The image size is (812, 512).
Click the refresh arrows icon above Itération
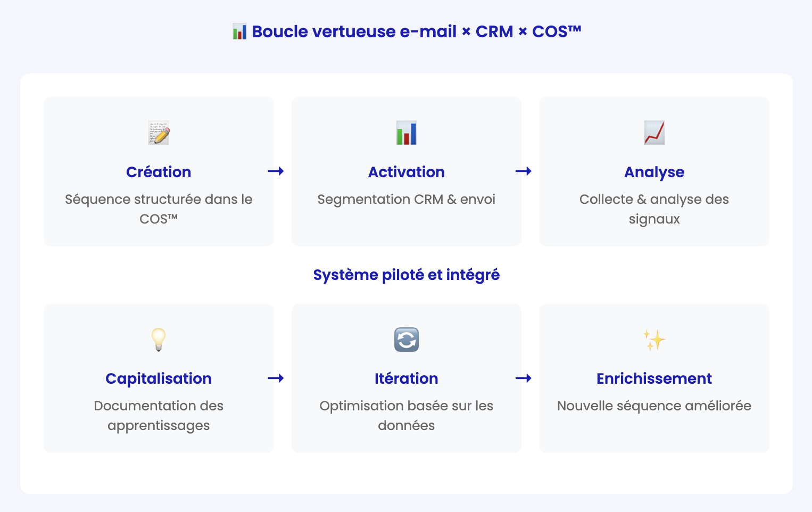[x=407, y=340]
